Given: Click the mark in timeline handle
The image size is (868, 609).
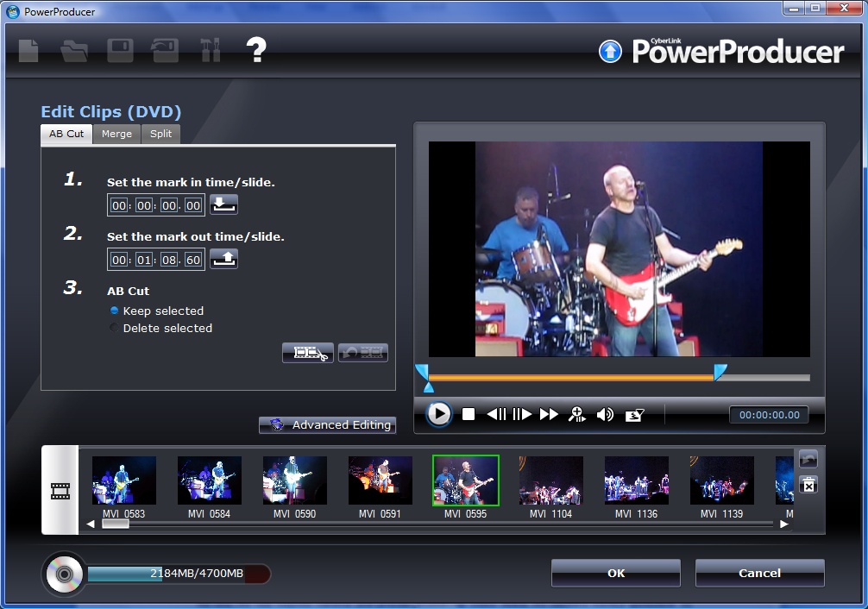Looking at the screenshot, I should (422, 371).
